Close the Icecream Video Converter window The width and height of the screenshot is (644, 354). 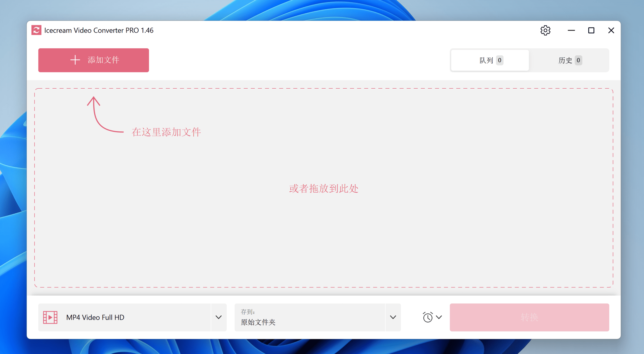[x=611, y=30]
